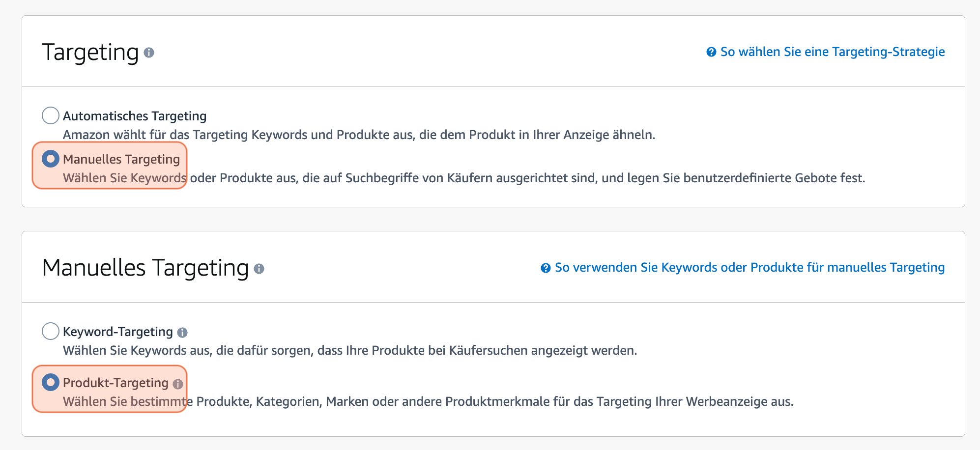Select the Manuelles Targeting radio button
The width and height of the screenshot is (980, 450).
[51, 159]
